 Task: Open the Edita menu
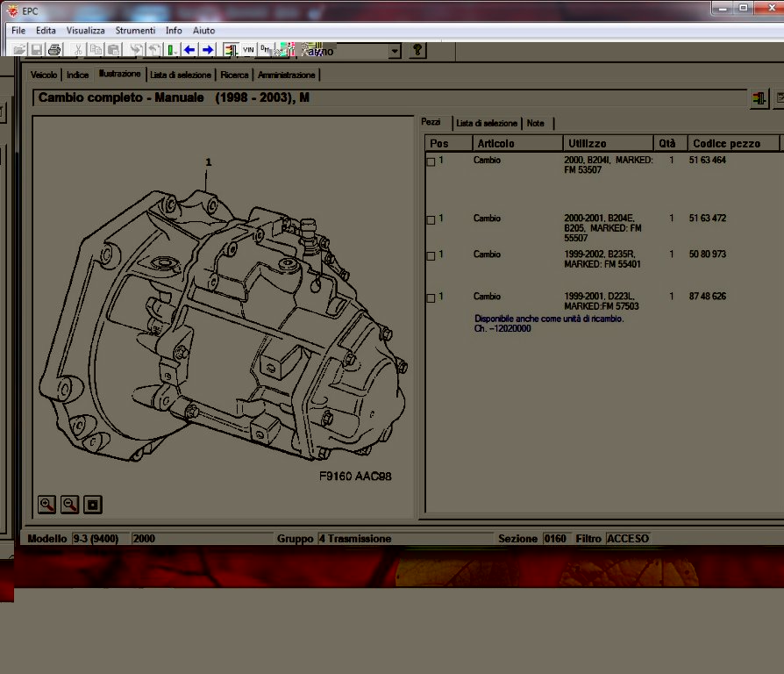pyautogui.click(x=46, y=31)
